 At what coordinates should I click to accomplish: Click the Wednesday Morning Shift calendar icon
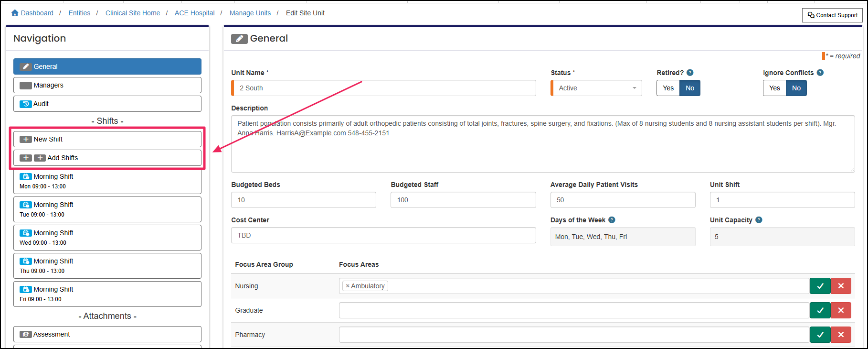pyautogui.click(x=26, y=233)
